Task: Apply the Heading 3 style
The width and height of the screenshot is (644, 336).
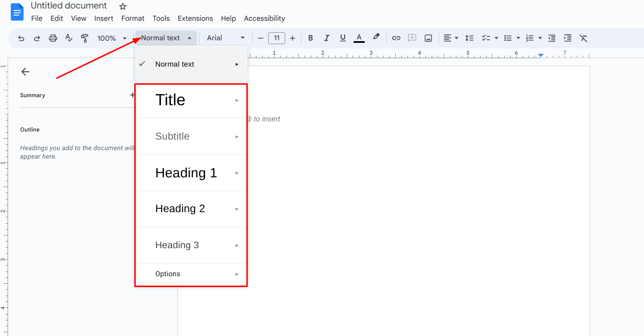Action: (191, 245)
